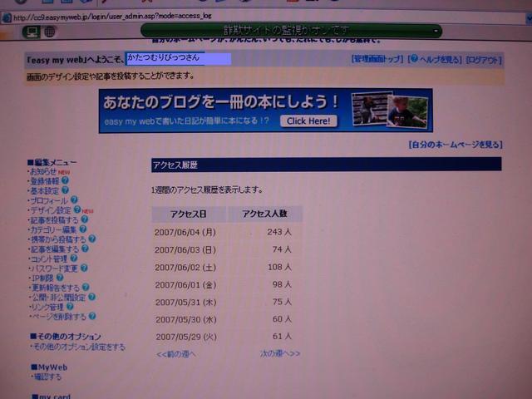The image size is (532, 399).
Task: Open デザイン設定 in the edit menu
Action: (50, 210)
